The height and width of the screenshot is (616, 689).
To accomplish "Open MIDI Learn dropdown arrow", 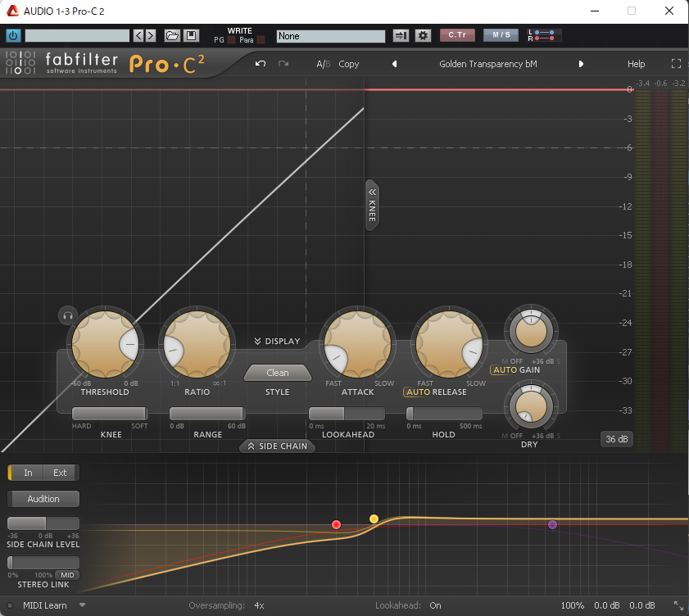I will pos(82,605).
